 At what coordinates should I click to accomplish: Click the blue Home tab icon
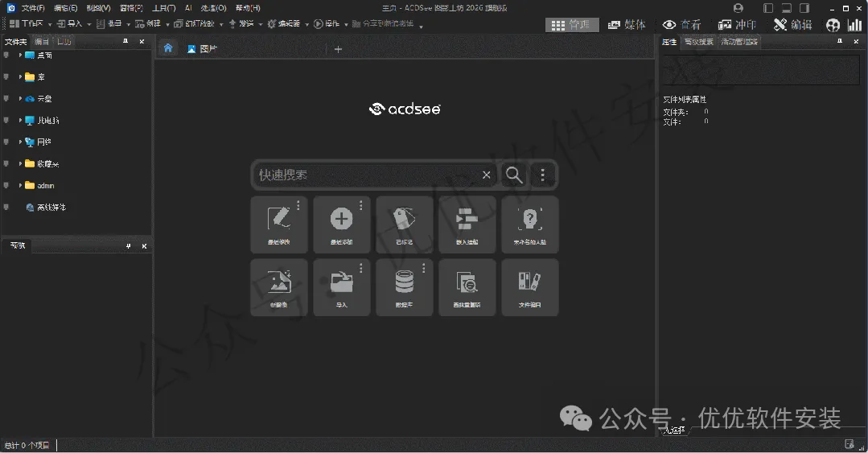click(x=168, y=48)
